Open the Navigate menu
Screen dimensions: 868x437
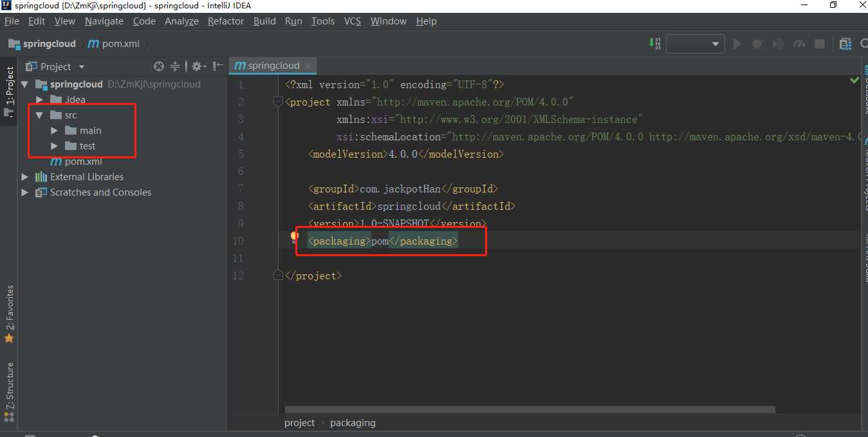tap(104, 21)
